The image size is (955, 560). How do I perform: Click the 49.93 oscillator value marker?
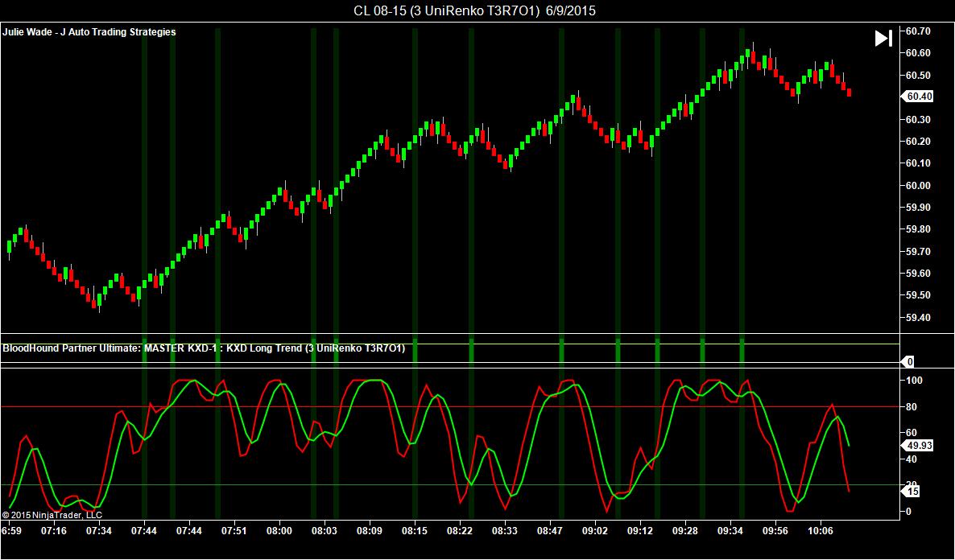coord(919,445)
